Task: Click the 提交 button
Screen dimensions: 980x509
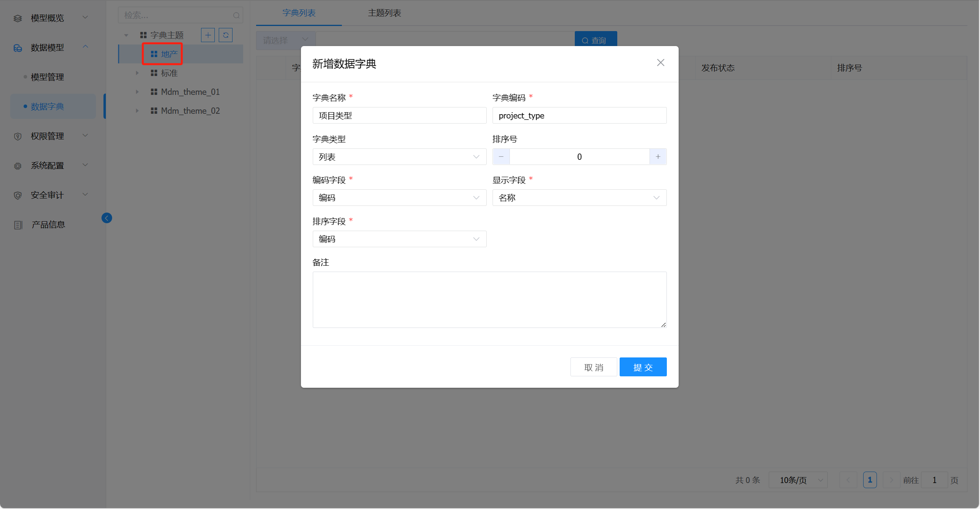Action: (643, 367)
